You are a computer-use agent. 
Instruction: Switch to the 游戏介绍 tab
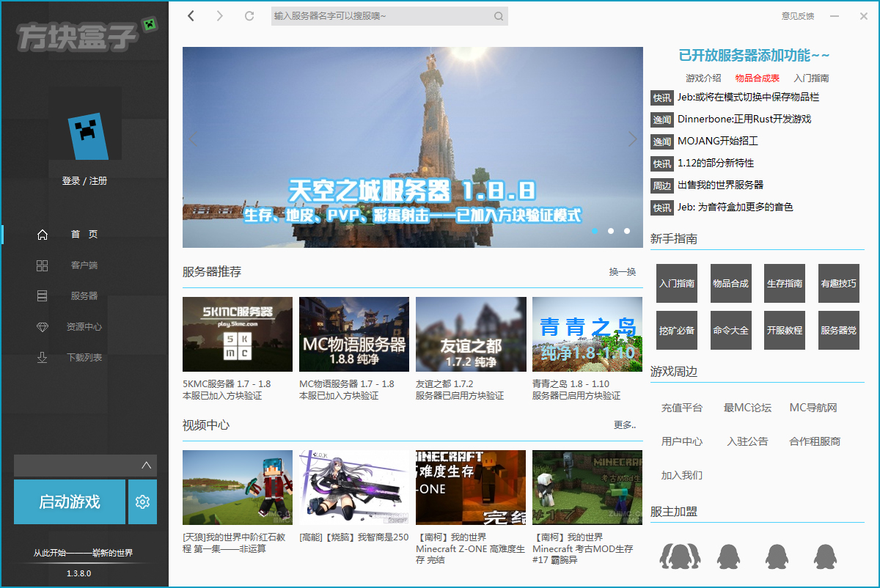703,78
